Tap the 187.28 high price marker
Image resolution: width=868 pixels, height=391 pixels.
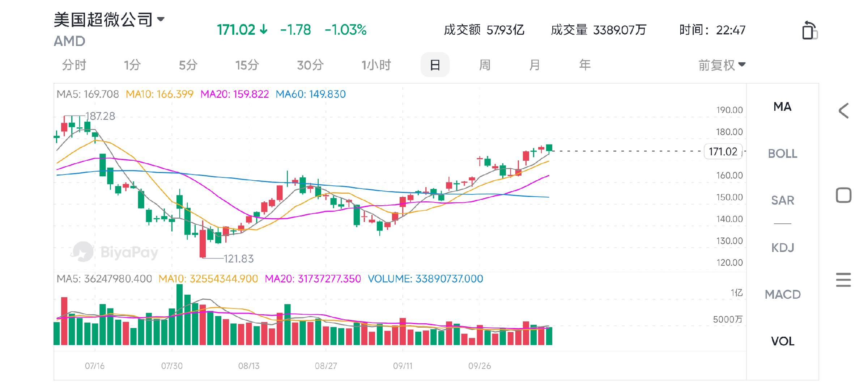click(100, 116)
